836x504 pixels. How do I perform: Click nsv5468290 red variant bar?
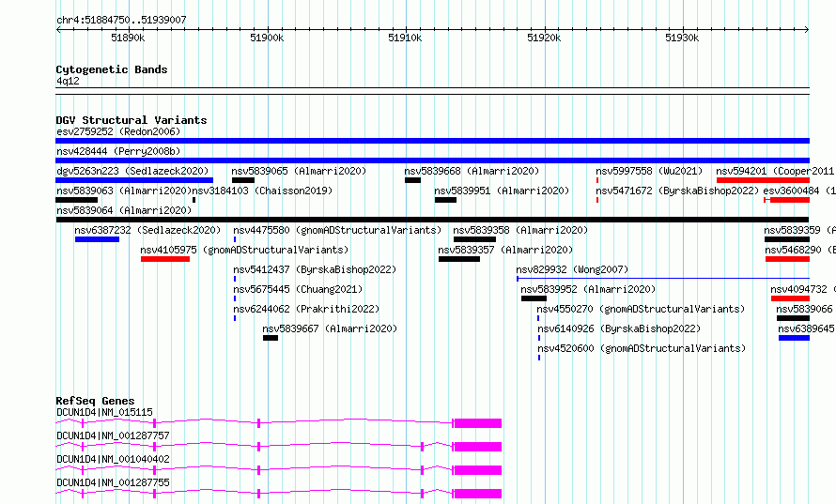coord(787,259)
